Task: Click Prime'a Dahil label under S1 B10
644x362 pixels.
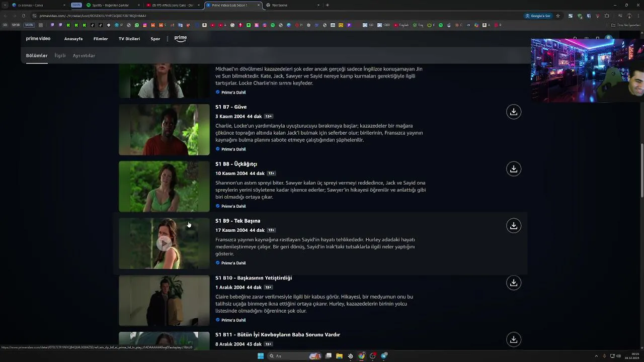Action: coord(233,320)
